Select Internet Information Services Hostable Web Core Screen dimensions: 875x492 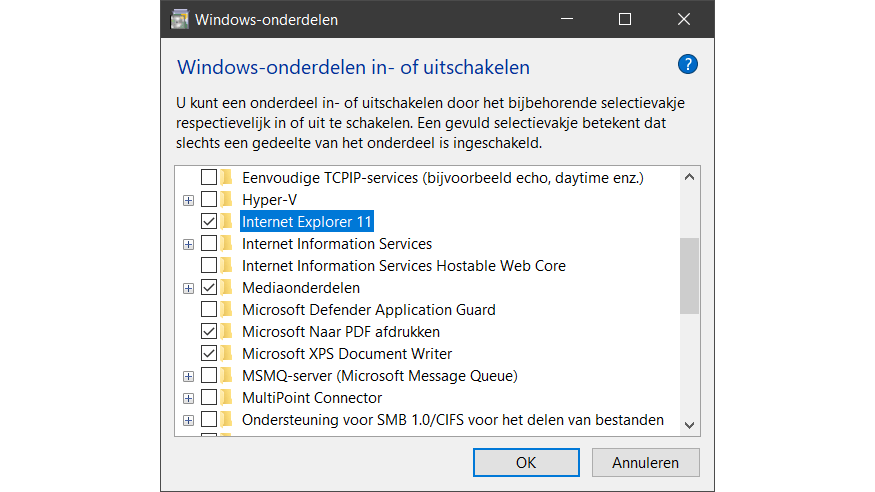click(403, 265)
